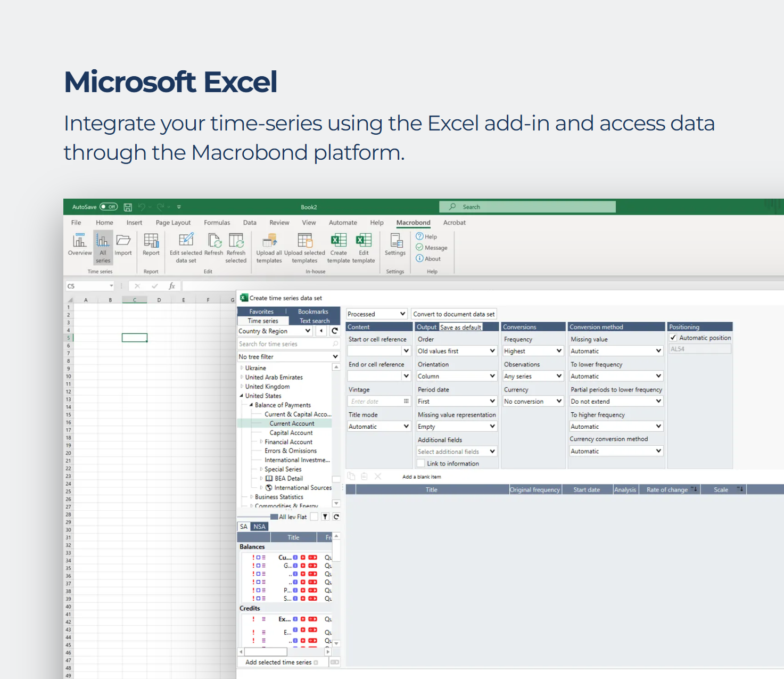Click the funnel filter icon
The image size is (784, 679).
pyautogui.click(x=325, y=517)
